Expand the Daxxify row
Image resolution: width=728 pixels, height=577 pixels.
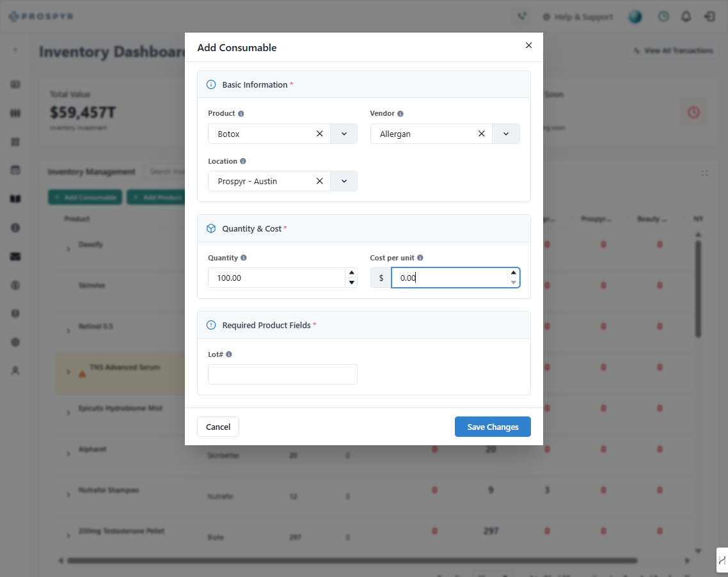coord(68,249)
